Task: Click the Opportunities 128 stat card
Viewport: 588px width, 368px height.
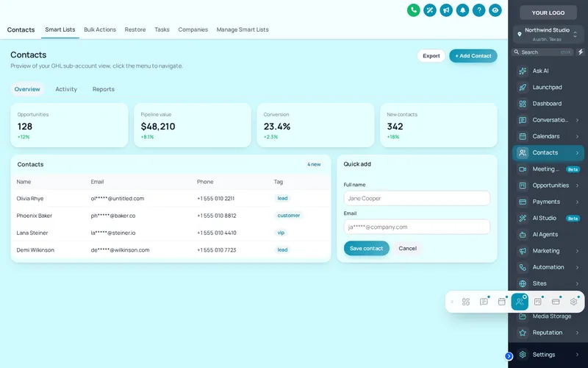Action: click(69, 125)
